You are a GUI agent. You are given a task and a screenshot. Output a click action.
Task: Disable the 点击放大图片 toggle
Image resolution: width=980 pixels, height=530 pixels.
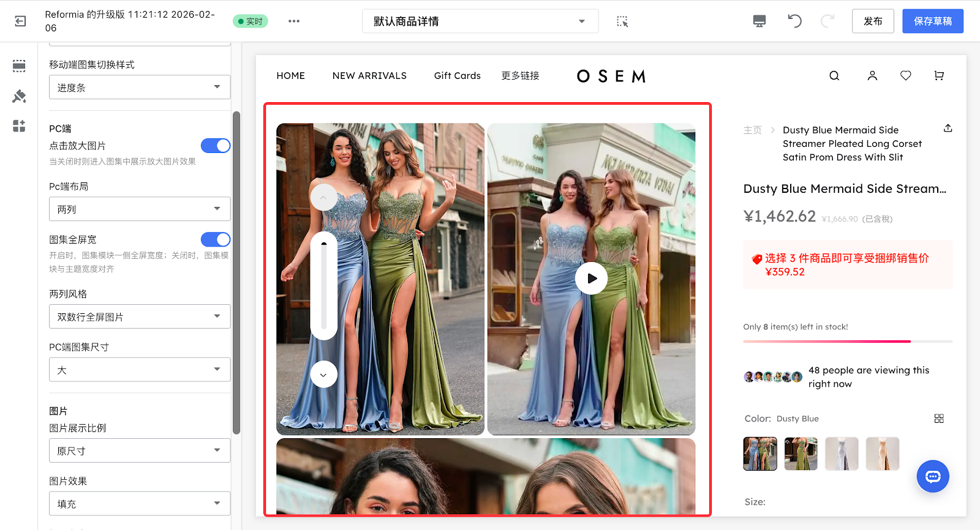(x=216, y=146)
